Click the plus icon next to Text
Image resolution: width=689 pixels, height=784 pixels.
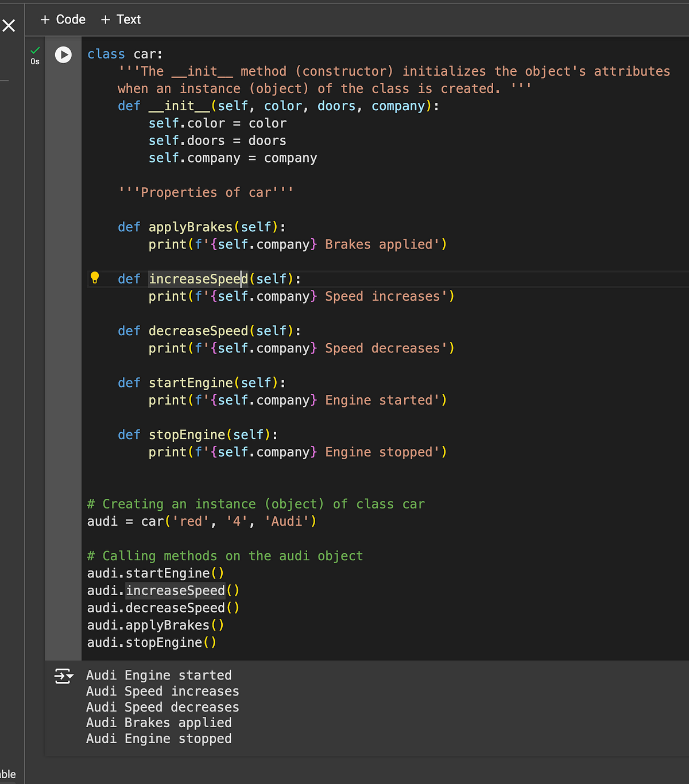click(x=105, y=19)
